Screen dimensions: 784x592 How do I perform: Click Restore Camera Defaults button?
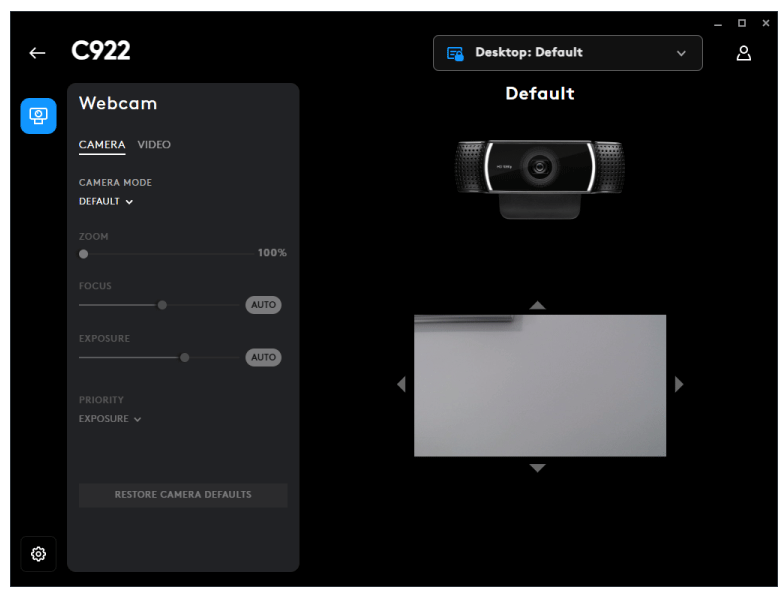pos(183,494)
